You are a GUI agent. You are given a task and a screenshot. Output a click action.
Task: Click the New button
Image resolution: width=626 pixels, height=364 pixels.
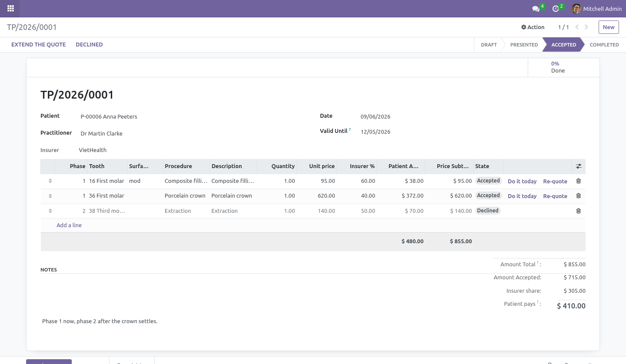tap(609, 27)
